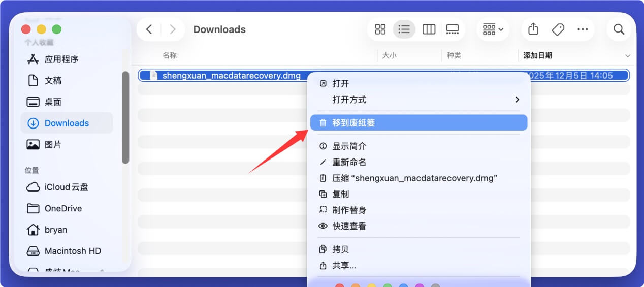Click the sidebar vertical scrollbar
This screenshot has height=287, width=644.
(x=125, y=117)
